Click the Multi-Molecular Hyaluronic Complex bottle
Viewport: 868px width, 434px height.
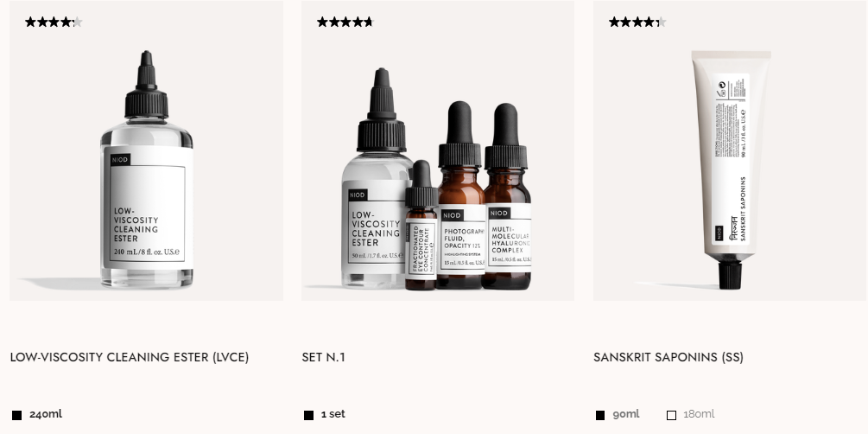tap(506, 196)
